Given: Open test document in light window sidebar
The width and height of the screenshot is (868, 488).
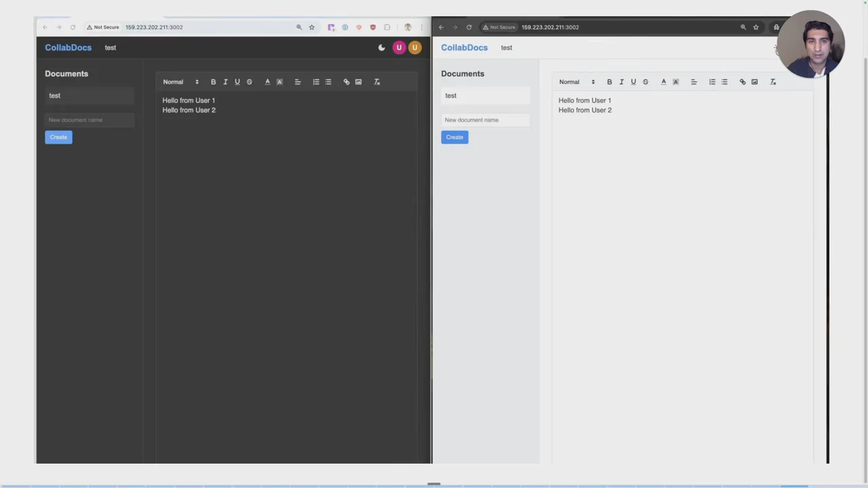Looking at the screenshot, I should pos(486,96).
